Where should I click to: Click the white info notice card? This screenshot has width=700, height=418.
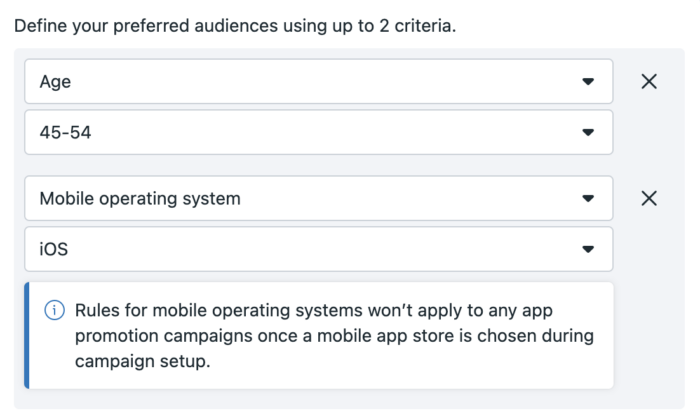pos(319,335)
